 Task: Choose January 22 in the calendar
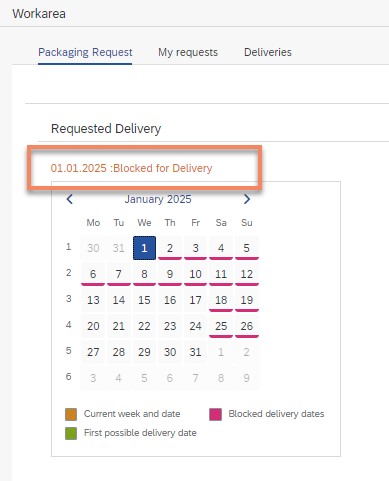tap(144, 326)
